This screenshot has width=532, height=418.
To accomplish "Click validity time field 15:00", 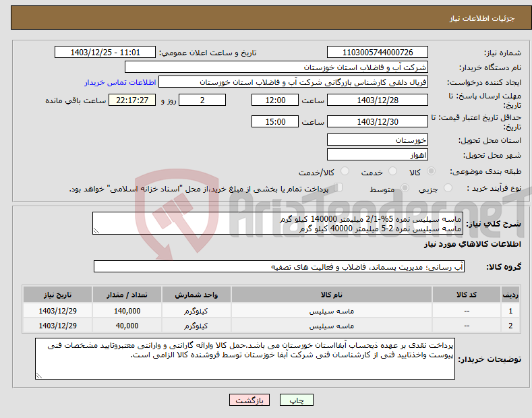I will [275, 121].
